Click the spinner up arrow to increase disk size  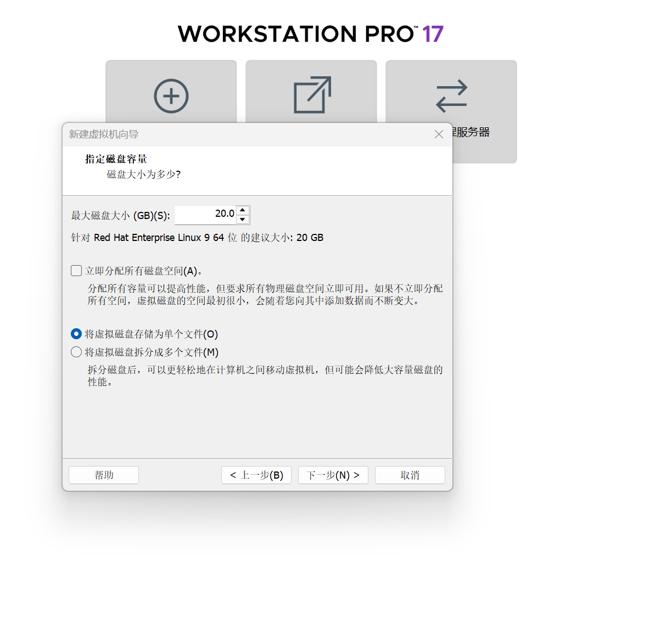tap(243, 210)
